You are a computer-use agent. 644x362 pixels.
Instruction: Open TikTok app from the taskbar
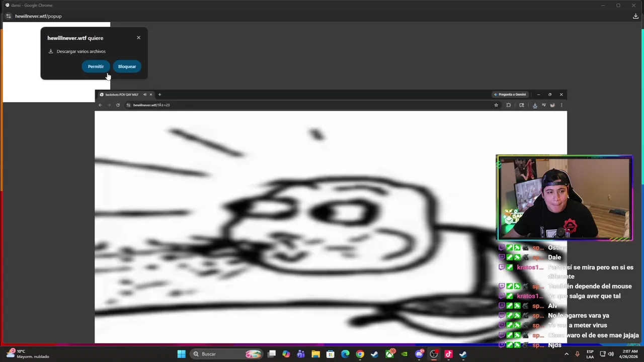[448, 354]
